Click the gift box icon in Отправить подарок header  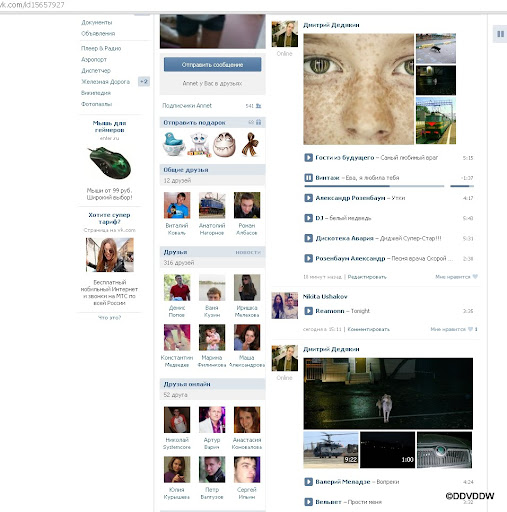(x=258, y=122)
